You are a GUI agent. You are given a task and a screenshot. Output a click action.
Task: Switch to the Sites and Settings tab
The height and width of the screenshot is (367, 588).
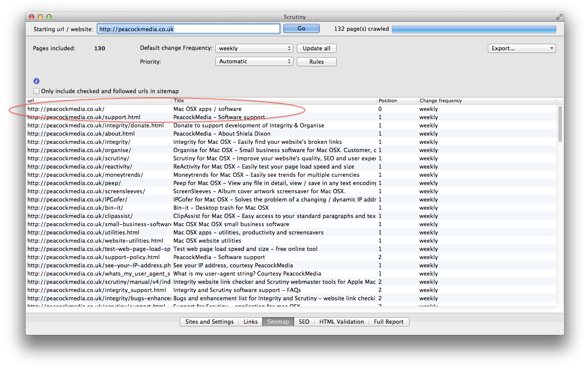tap(209, 322)
